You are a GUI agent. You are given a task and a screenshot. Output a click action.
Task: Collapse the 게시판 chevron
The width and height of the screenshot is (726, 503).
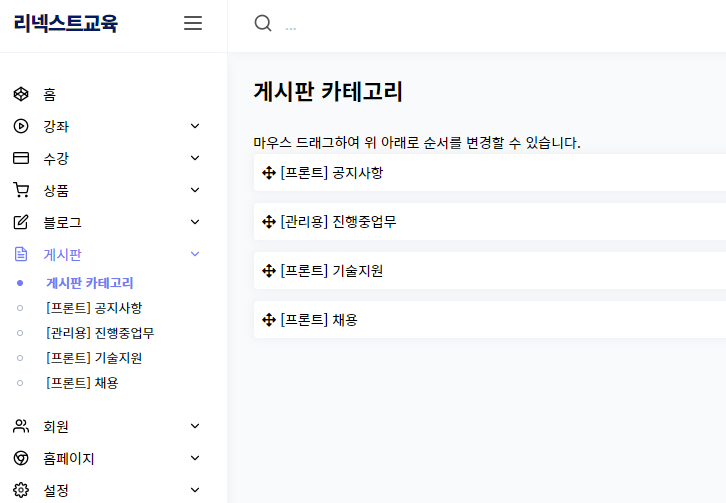click(195, 254)
